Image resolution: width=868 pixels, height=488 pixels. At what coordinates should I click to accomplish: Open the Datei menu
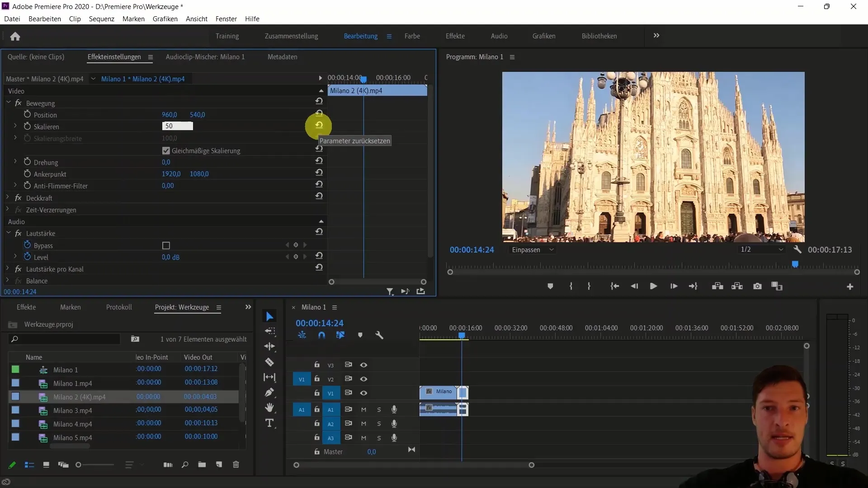coord(12,19)
